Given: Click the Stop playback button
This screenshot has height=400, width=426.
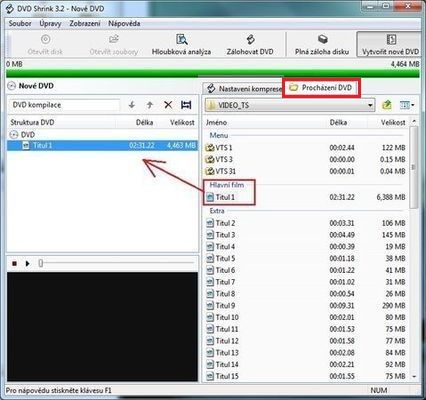Looking at the screenshot, I should click(14, 264).
